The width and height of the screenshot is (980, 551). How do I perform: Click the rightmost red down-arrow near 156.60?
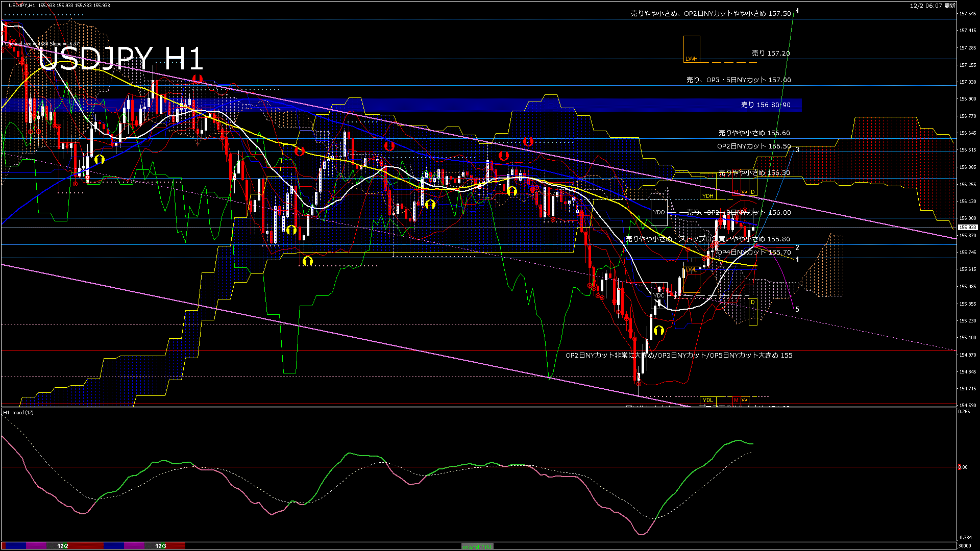[x=528, y=141]
